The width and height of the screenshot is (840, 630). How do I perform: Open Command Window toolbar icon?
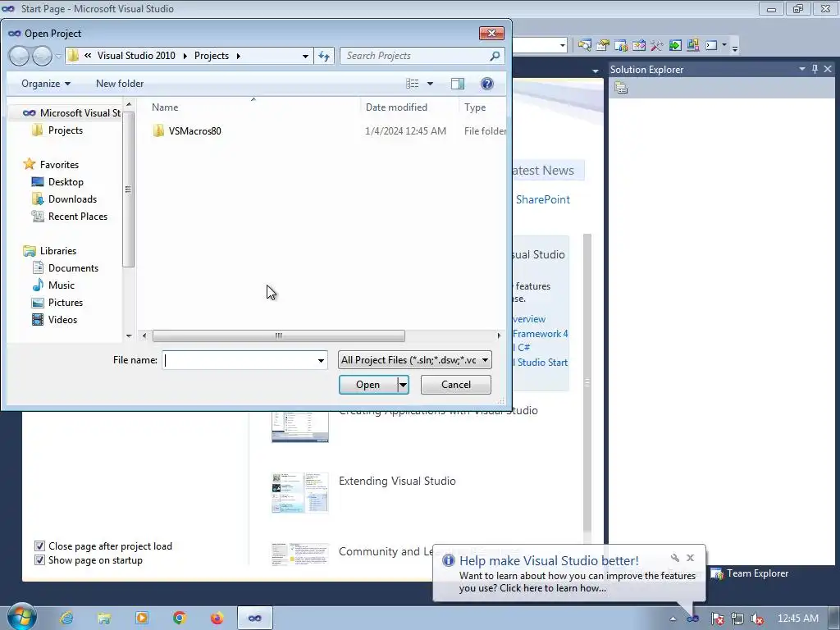(x=711, y=45)
